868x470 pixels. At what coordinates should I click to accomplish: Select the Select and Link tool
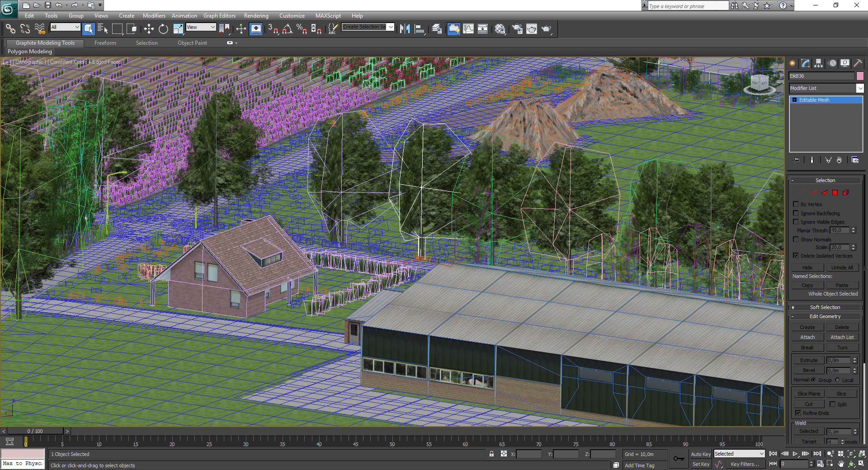click(10, 29)
